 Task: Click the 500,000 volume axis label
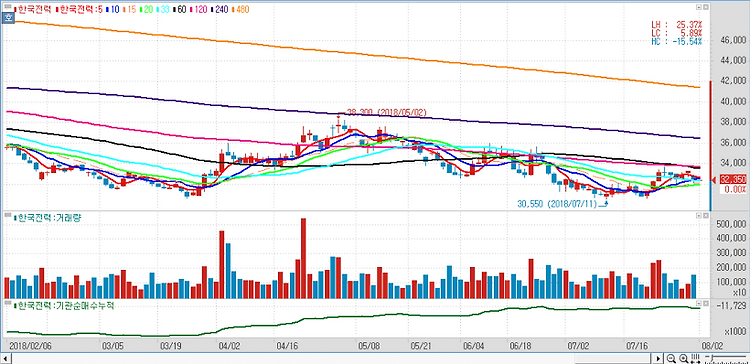730,223
